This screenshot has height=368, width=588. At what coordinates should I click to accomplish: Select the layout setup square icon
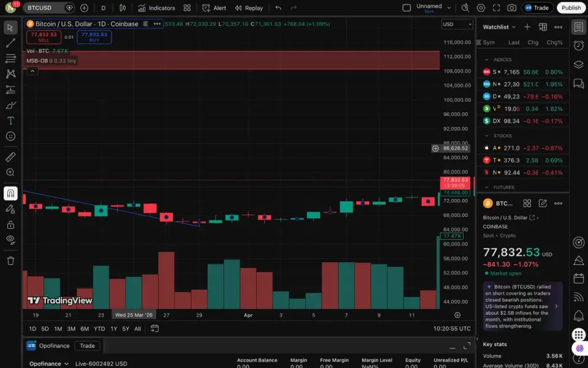click(x=407, y=8)
